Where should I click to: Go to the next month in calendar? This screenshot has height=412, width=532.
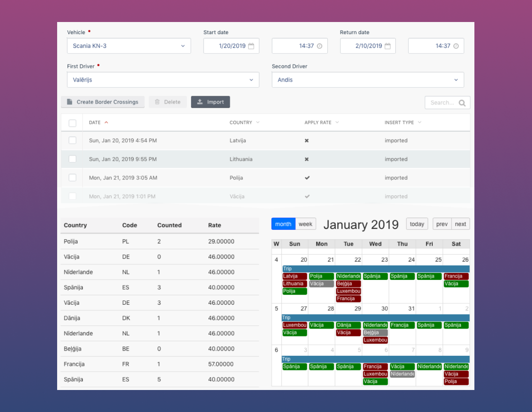tap(460, 224)
